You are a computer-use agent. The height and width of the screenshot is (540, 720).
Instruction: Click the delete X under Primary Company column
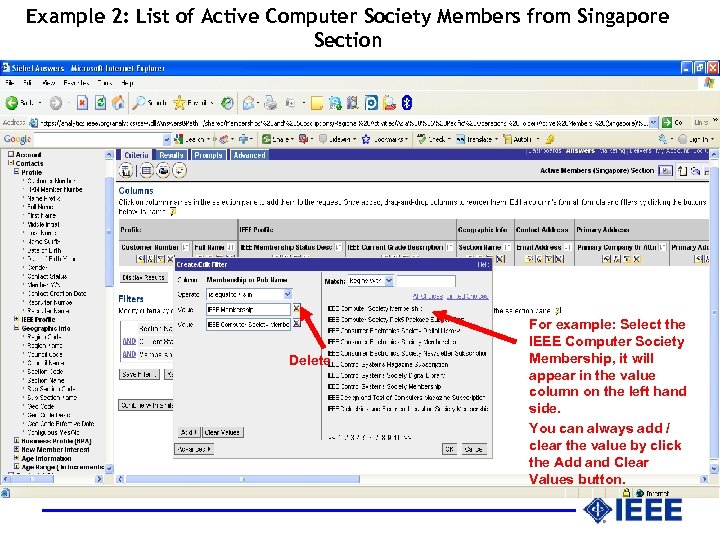[x=637, y=259]
